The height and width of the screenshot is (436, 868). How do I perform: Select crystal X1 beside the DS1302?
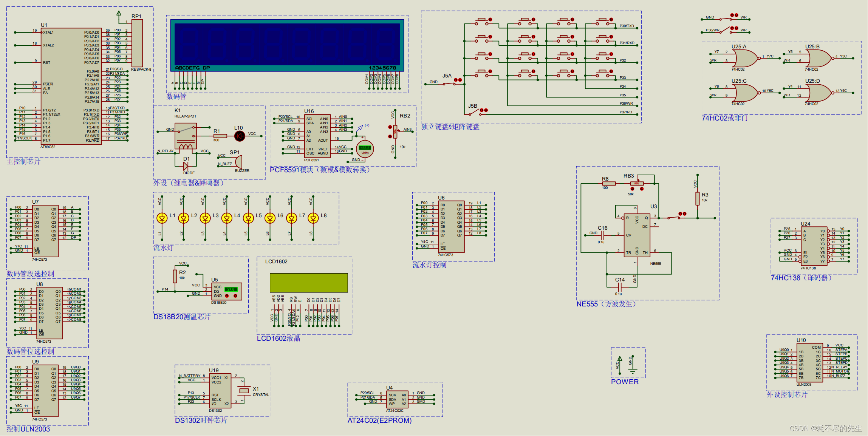244,390
